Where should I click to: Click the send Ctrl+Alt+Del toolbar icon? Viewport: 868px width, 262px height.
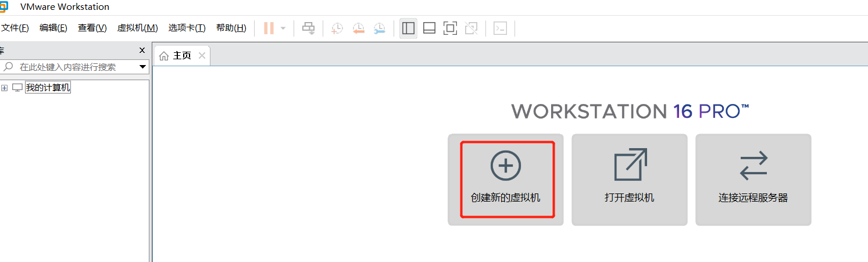[x=309, y=28]
